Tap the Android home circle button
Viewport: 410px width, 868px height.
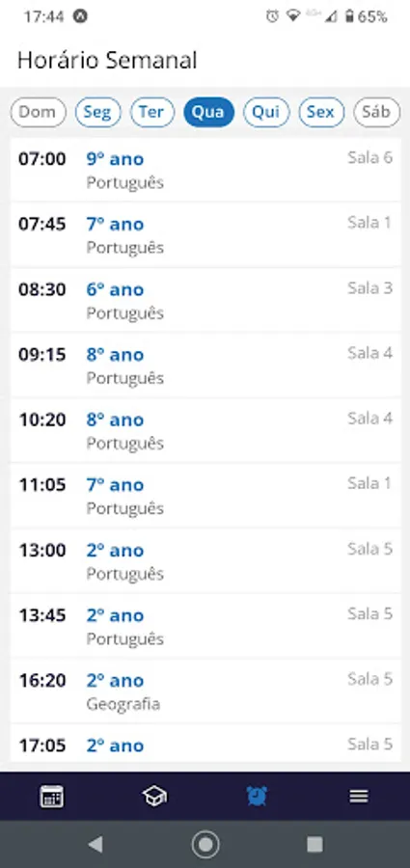tap(205, 844)
